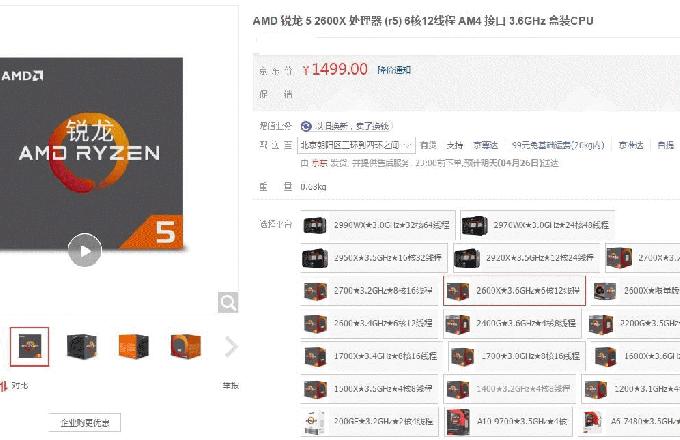Click the magnifier zoom icon
680x440 pixels.
click(x=228, y=302)
